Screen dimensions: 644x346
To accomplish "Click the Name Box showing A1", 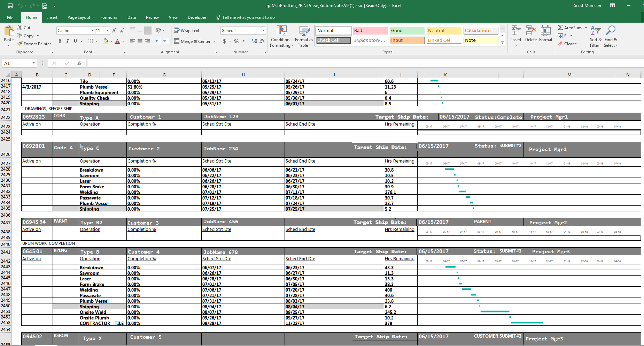I will (x=19, y=63).
